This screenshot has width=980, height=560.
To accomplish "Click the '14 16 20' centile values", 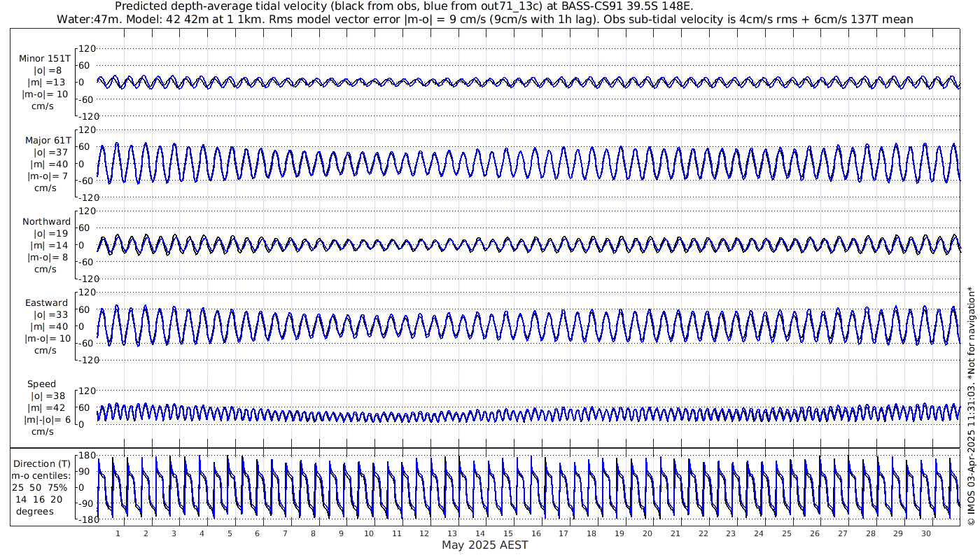I will [39, 500].
